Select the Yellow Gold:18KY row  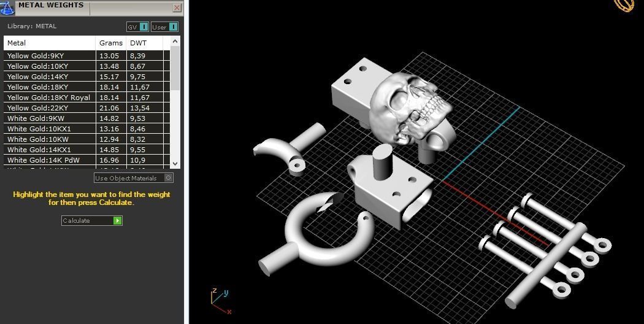tap(86, 87)
